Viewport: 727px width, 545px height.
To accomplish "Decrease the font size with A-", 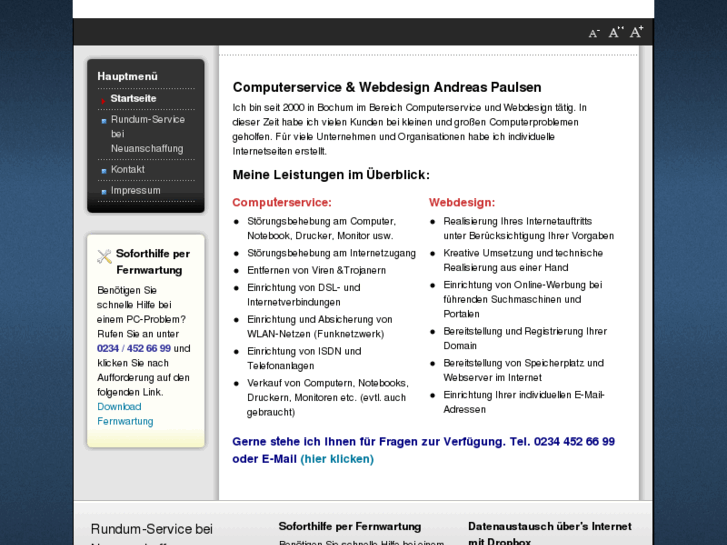I will click(x=594, y=33).
